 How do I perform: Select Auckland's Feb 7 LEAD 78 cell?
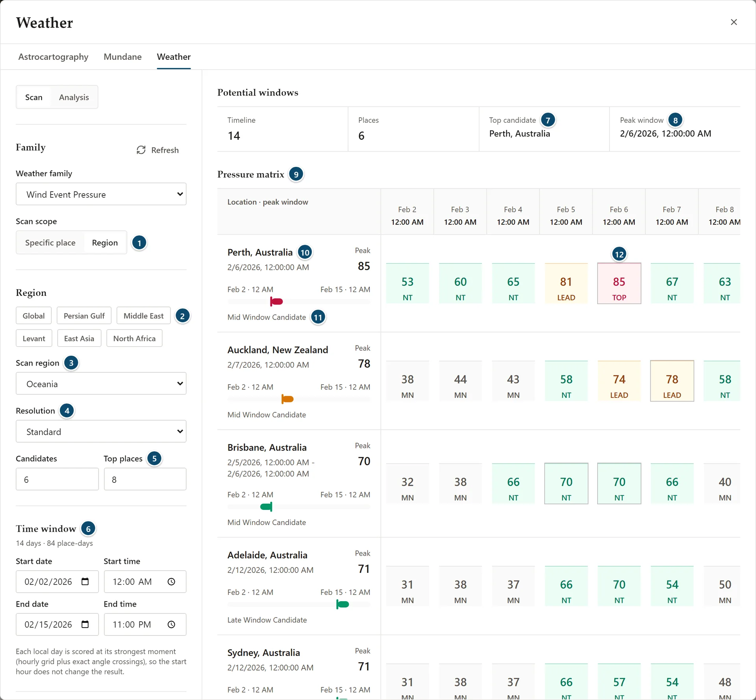(x=672, y=381)
